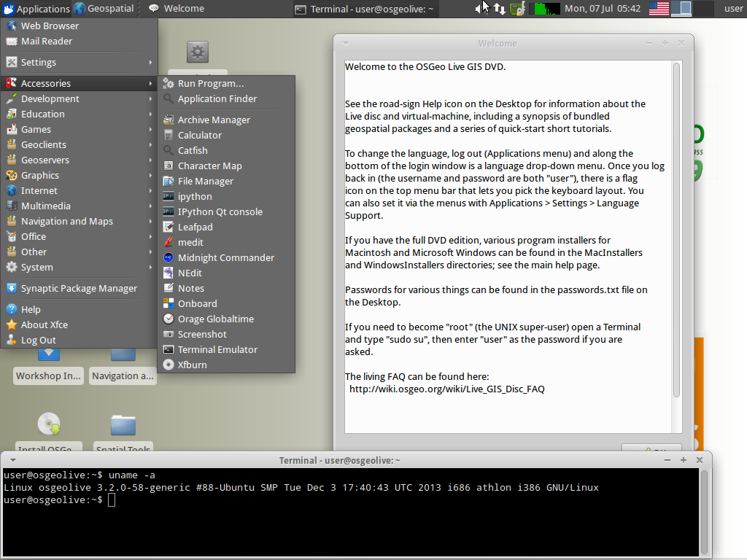The width and height of the screenshot is (747, 560).
Task: Open the Office menu category
Action: coord(79,236)
